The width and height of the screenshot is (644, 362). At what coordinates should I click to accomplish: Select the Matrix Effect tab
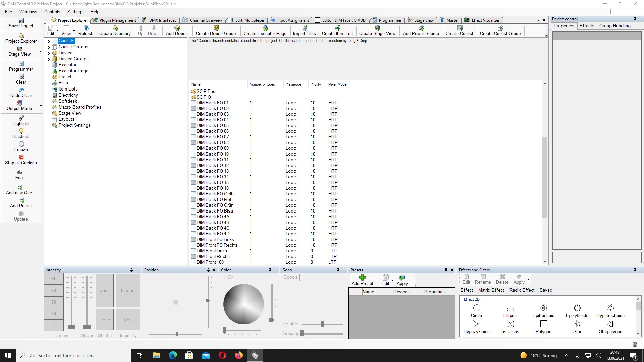(x=491, y=290)
